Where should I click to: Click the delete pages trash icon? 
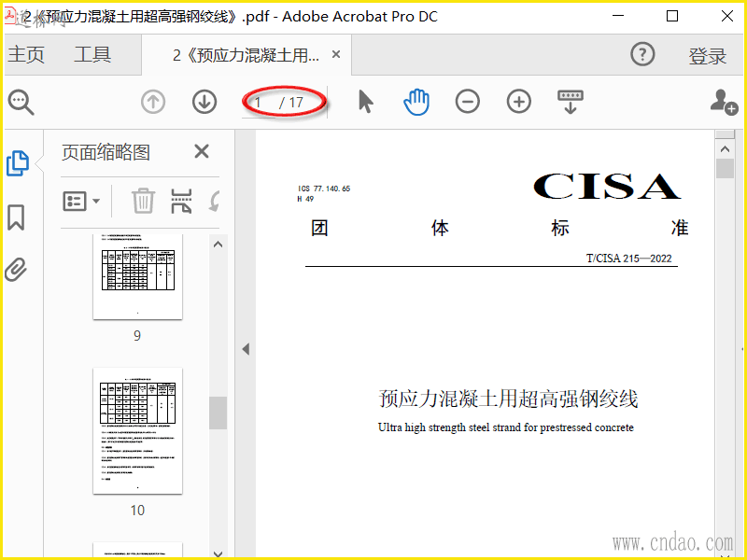(143, 201)
